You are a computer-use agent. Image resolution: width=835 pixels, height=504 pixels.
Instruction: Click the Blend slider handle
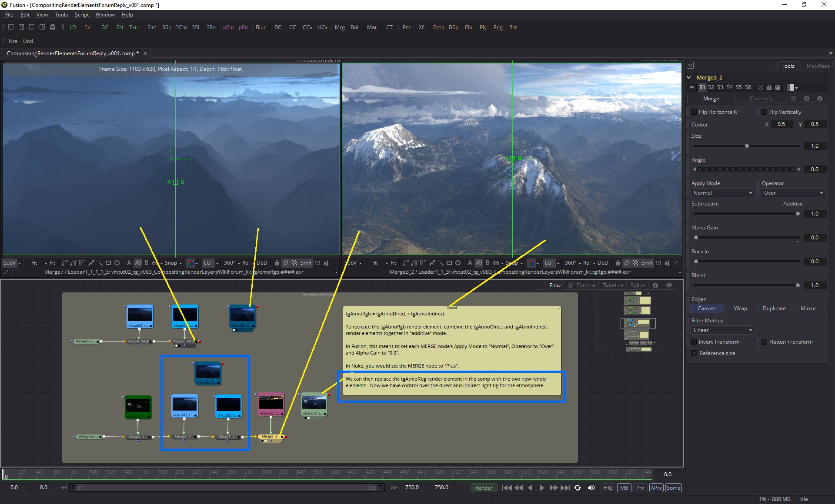pyautogui.click(x=798, y=285)
